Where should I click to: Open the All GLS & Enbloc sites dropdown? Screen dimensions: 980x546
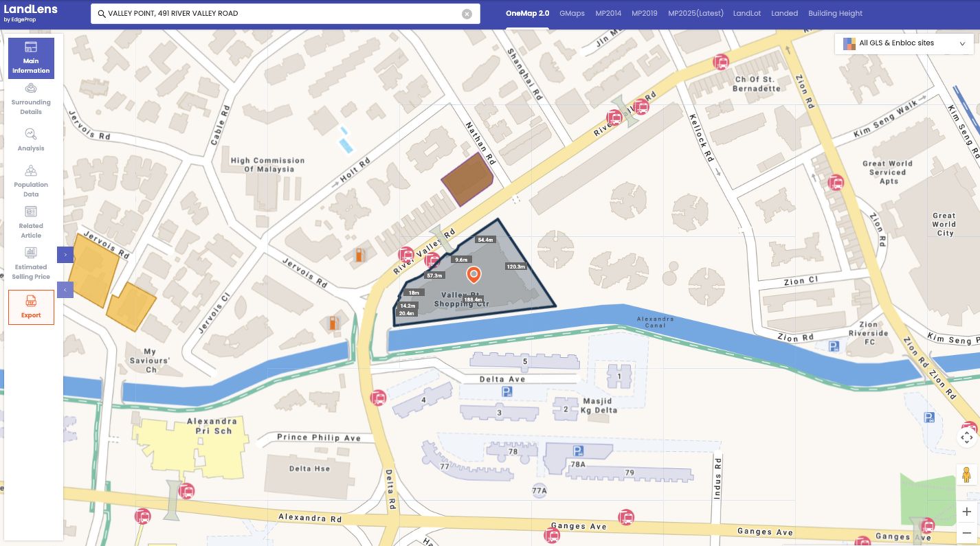coord(904,43)
